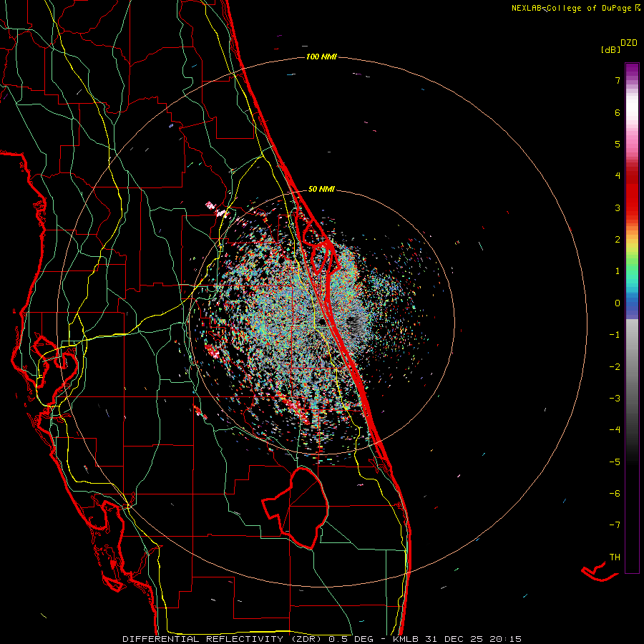Click the legend scale value 4
Image resolution: width=644 pixels, height=644 pixels.
[618, 176]
